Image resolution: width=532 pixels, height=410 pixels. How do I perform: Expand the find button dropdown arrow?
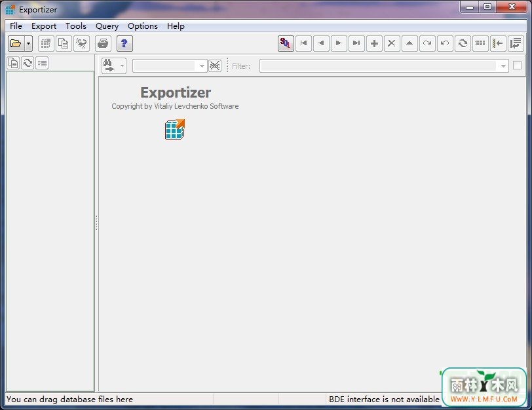tap(122, 65)
